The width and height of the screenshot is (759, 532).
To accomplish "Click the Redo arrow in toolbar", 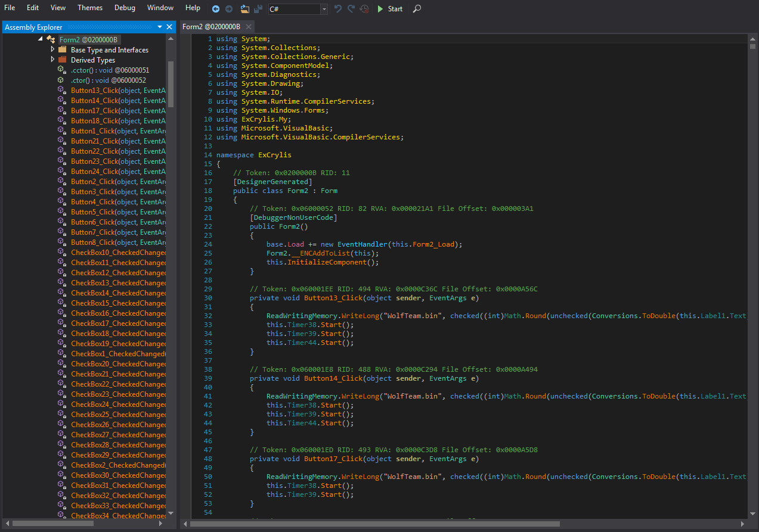I will tap(351, 9).
